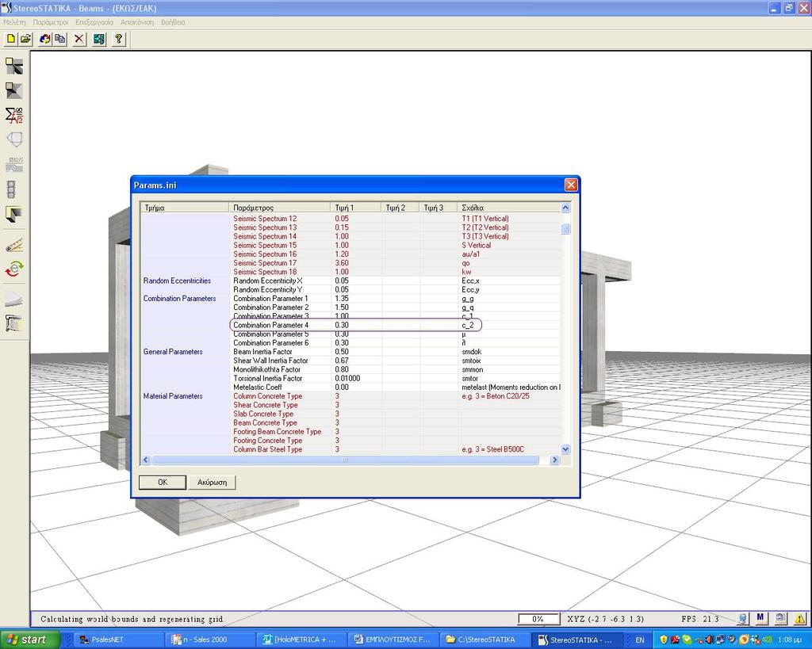The width and height of the screenshot is (812, 649).
Task: Open a study with the folder icon
Action: 25,39
